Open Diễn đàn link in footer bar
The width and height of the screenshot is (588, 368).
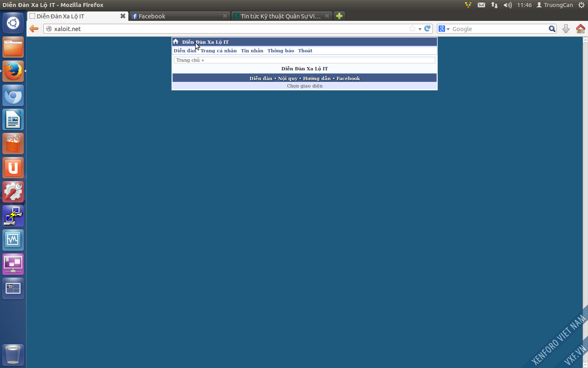261,79
